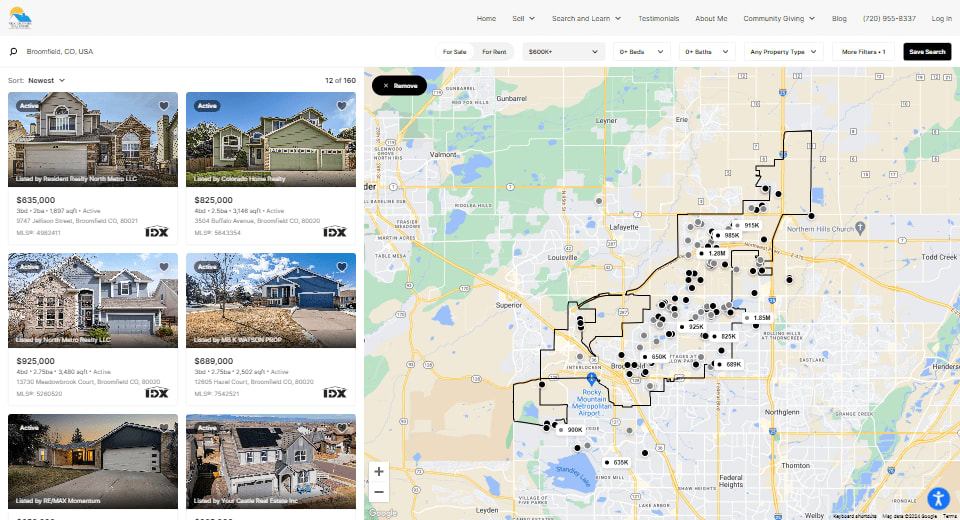960x520 pixels.
Task: Open the 0+ Baths dropdown
Action: pyautogui.click(x=707, y=52)
